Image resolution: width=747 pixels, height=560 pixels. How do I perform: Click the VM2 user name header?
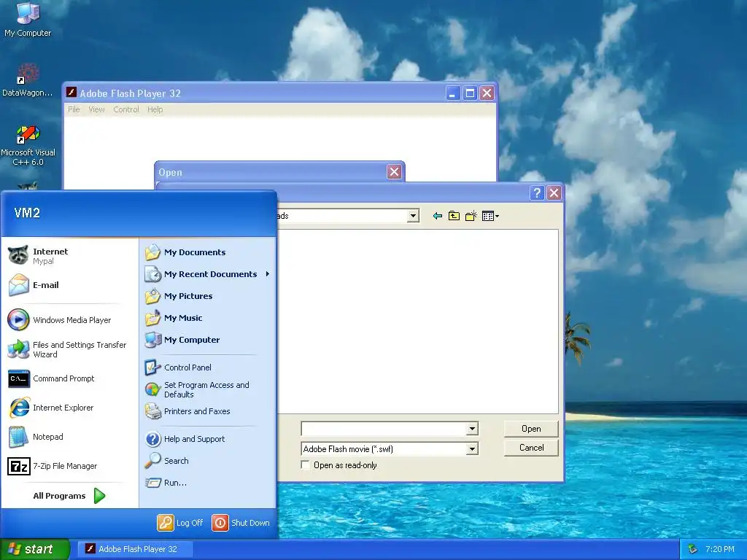click(27, 213)
